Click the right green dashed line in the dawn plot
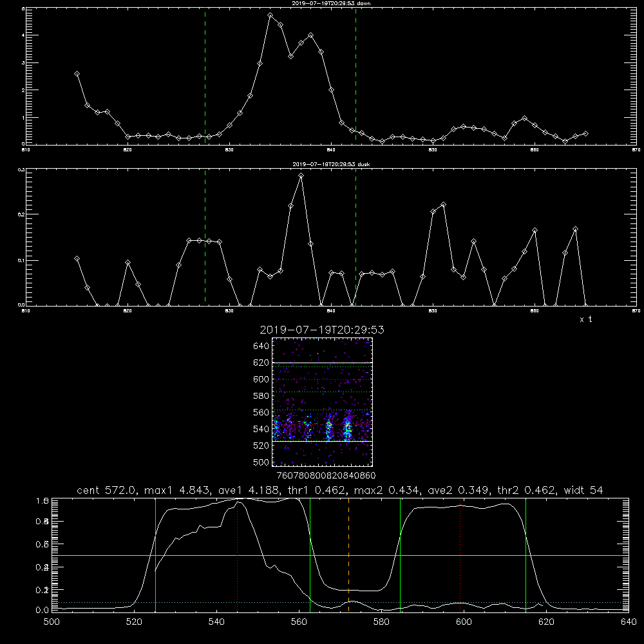Image resolution: width=644 pixels, height=644 pixels. coord(355,76)
